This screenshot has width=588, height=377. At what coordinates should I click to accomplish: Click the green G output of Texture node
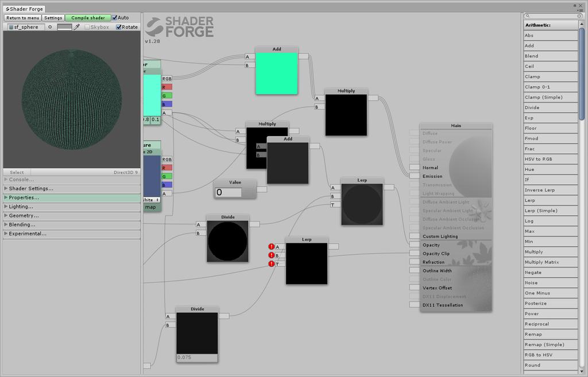[x=167, y=177]
